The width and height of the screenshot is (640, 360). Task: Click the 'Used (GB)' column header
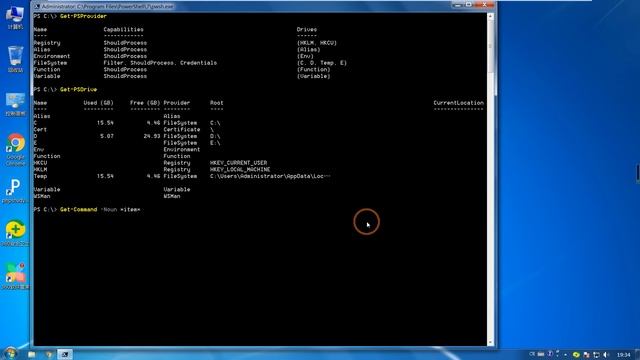[x=98, y=103]
